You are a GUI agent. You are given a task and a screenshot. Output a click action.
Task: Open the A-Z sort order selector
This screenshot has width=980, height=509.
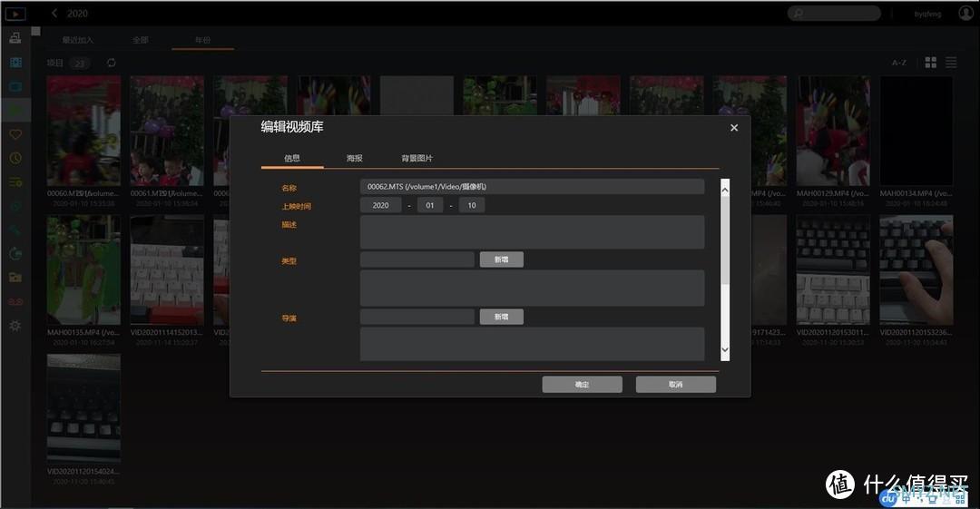coord(898,63)
